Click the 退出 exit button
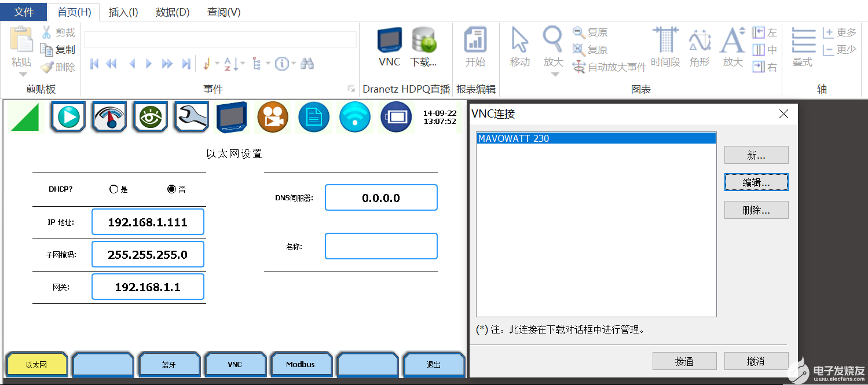The image size is (868, 385). 434,365
